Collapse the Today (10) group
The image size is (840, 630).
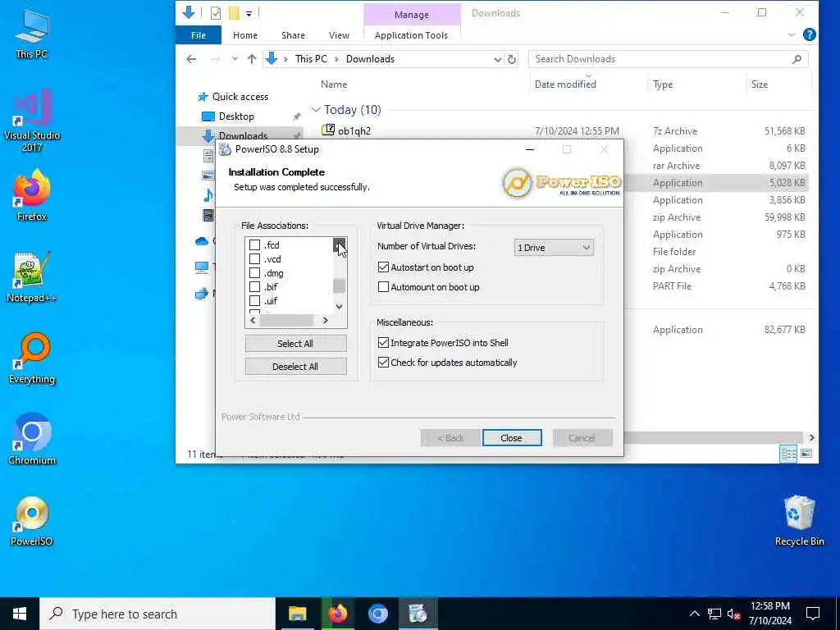pyautogui.click(x=316, y=110)
